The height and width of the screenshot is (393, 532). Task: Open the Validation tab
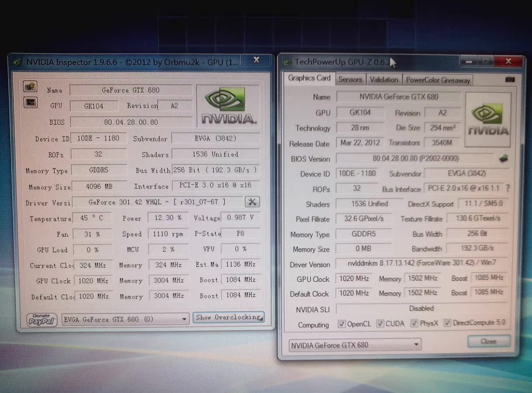click(383, 79)
